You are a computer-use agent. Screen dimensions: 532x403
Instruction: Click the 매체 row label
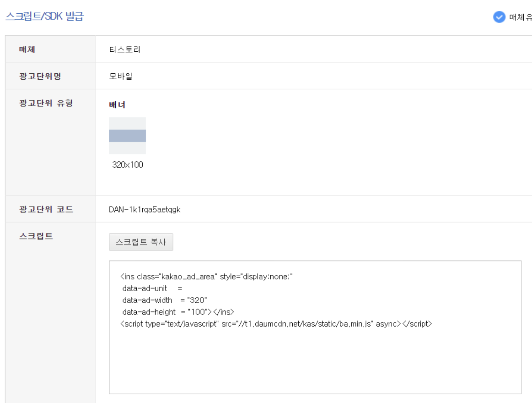click(27, 49)
